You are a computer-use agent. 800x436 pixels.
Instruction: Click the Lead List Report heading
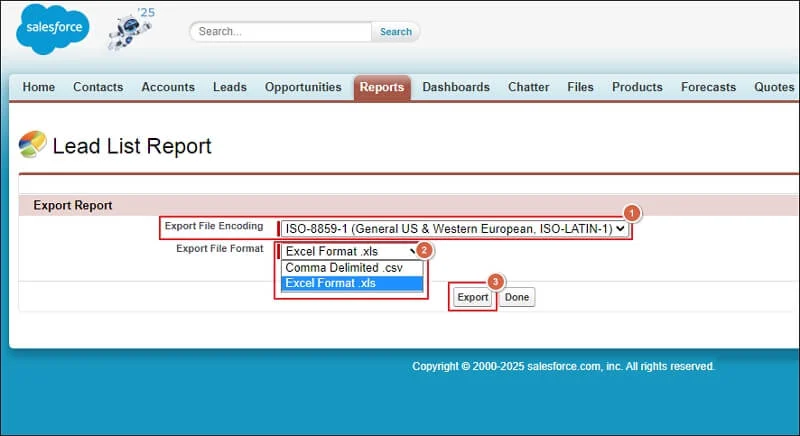[132, 146]
